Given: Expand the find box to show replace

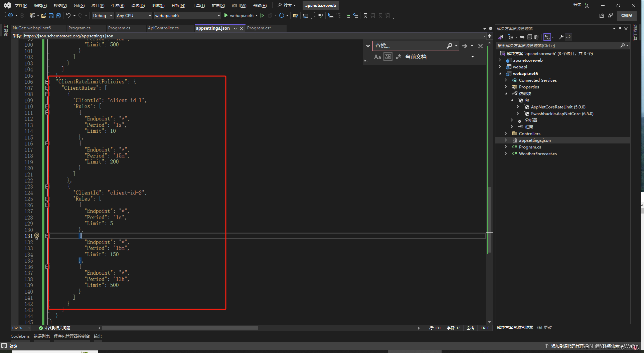Looking at the screenshot, I should 368,46.
